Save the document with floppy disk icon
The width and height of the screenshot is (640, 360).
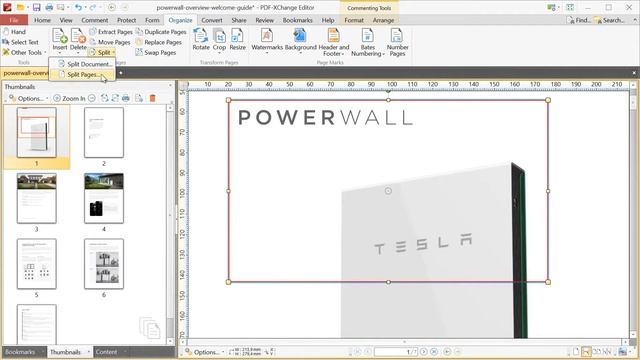coord(36,7)
